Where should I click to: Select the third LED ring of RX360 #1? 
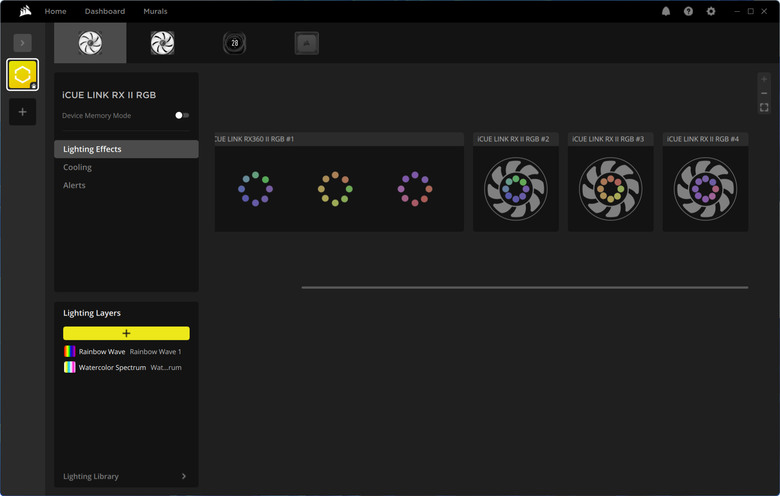pyautogui.click(x=415, y=189)
